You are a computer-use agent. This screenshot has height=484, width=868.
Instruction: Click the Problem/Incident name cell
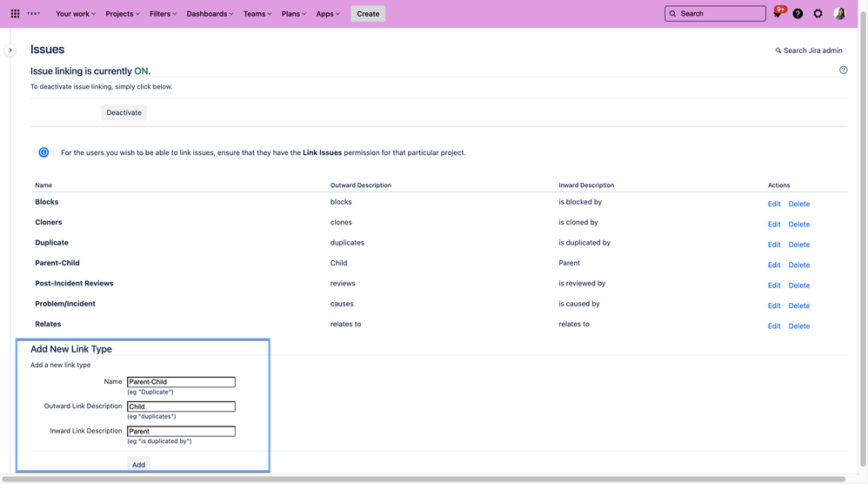(x=65, y=304)
